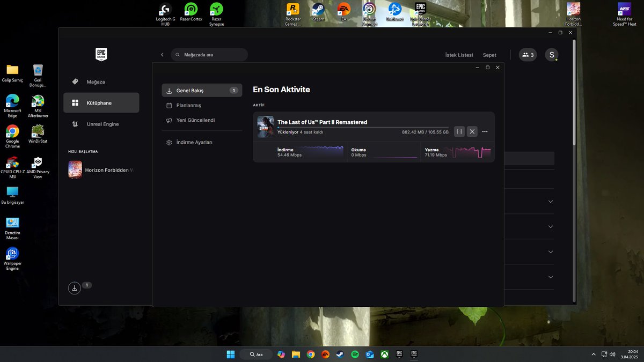Viewport: 644px width, 362px height.
Task: Select the Wallpaper Engine desktop icon
Action: [x=12, y=259]
